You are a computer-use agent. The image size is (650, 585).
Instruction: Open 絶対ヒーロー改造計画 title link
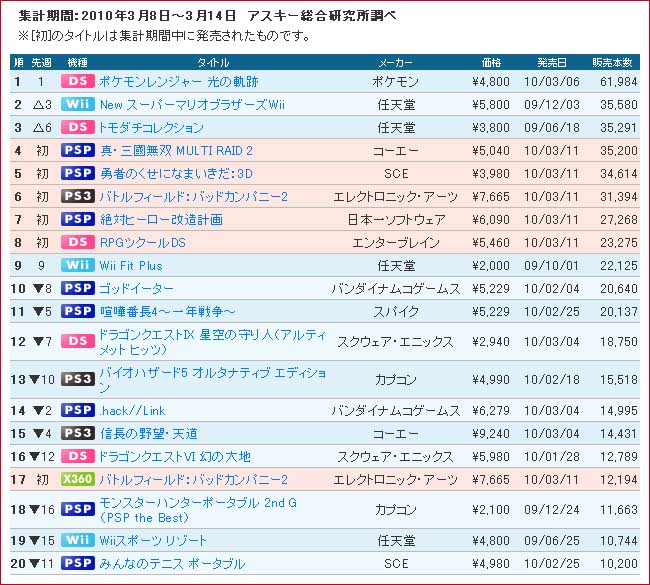tap(161, 219)
